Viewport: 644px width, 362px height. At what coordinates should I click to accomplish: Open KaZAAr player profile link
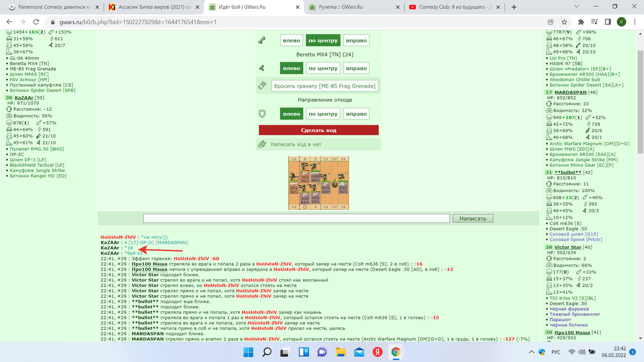(x=24, y=97)
